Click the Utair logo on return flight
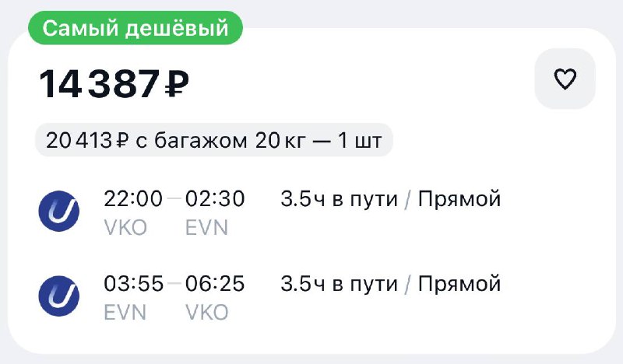623x364 pixels. 59,296
